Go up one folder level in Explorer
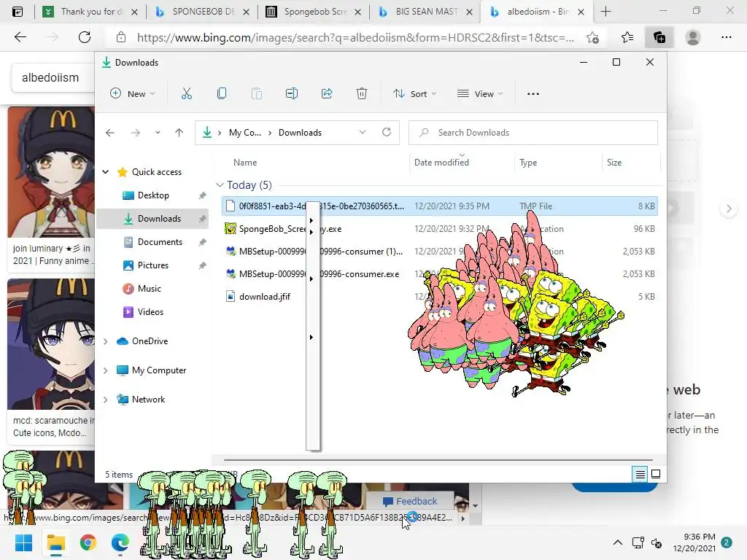 click(179, 133)
